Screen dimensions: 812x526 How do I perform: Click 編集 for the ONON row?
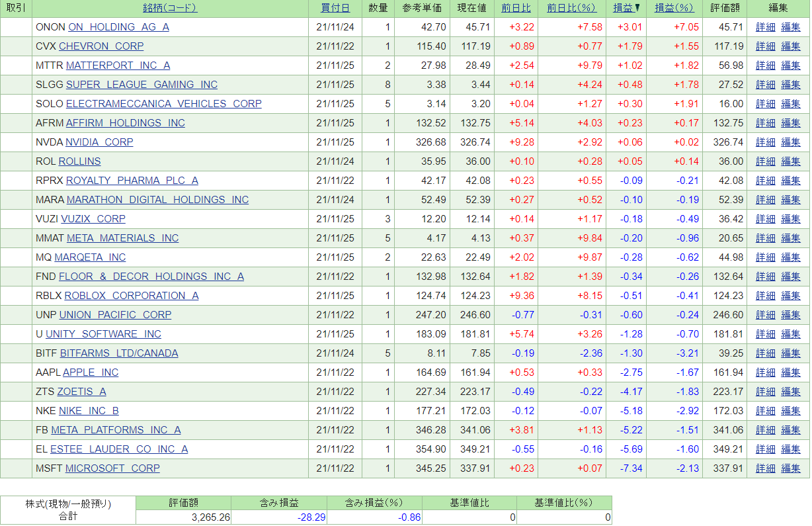click(x=791, y=27)
